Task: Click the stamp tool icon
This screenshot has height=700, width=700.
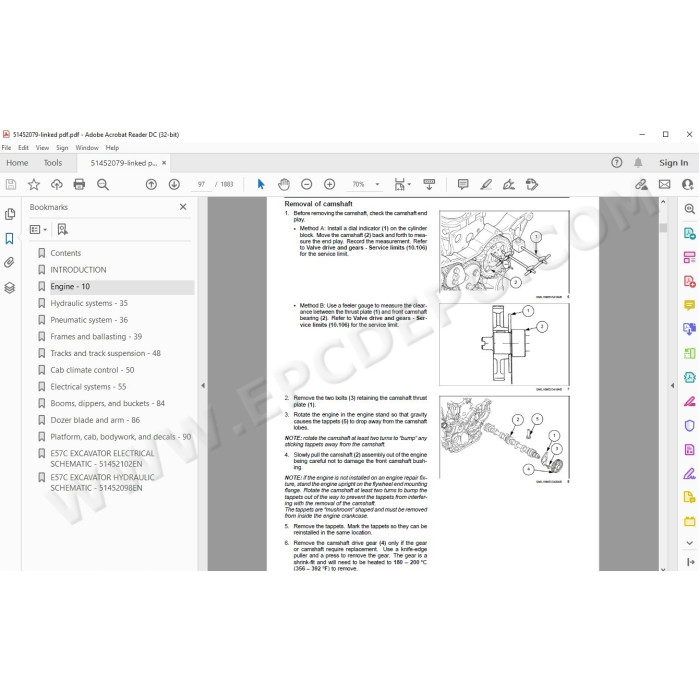Action: pyautogui.click(x=532, y=184)
